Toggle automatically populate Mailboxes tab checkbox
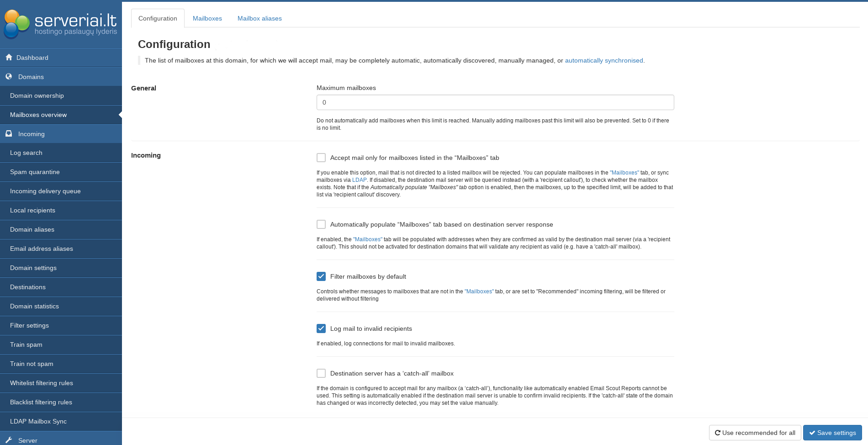This screenshot has width=868, height=445. click(x=321, y=224)
